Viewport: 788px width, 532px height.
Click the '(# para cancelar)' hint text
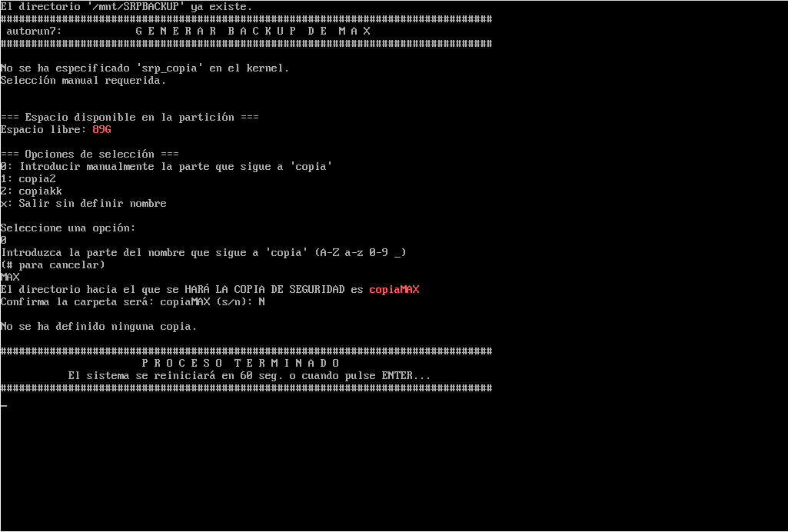click(53, 264)
